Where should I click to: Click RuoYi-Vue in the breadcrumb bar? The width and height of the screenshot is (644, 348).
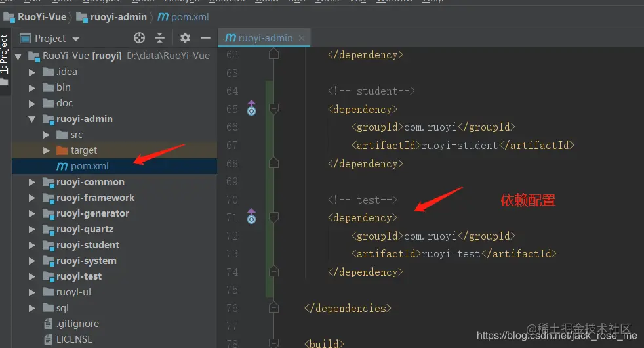[42, 17]
